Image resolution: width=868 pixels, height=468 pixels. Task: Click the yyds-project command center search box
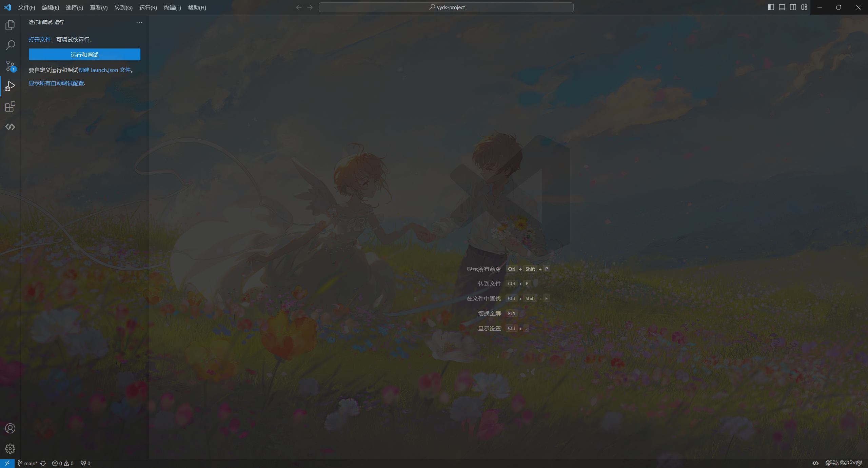446,7
